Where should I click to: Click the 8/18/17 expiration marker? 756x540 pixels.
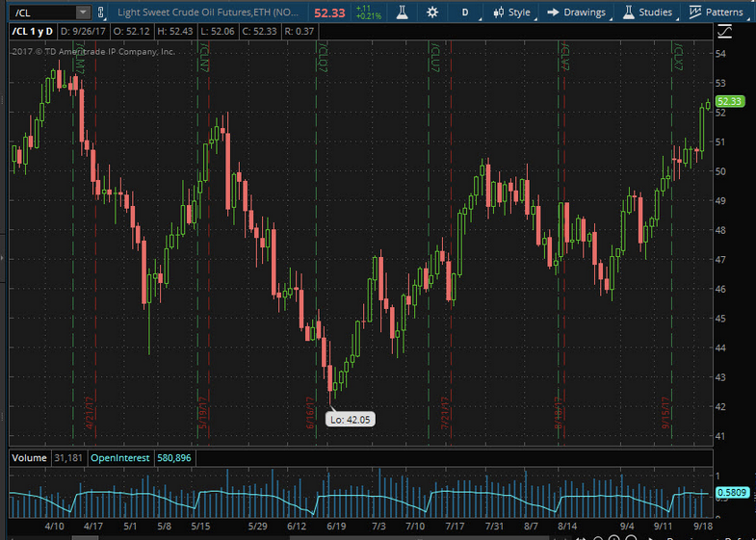pyautogui.click(x=558, y=413)
